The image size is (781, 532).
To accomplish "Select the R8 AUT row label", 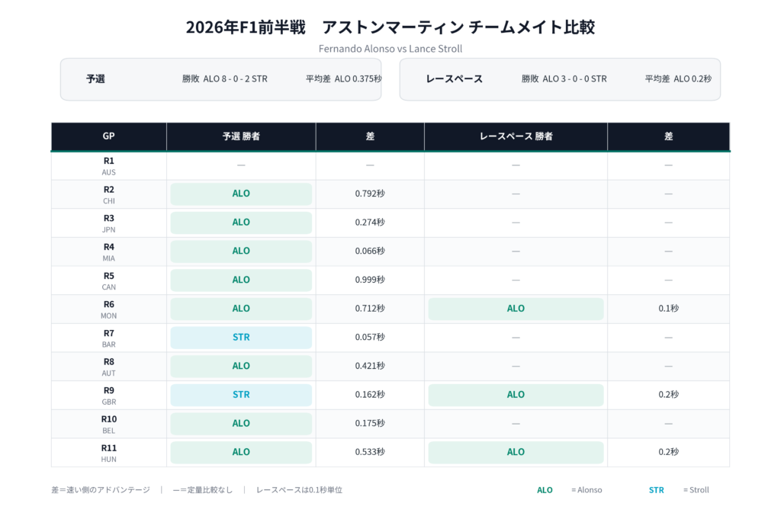I will point(108,367).
